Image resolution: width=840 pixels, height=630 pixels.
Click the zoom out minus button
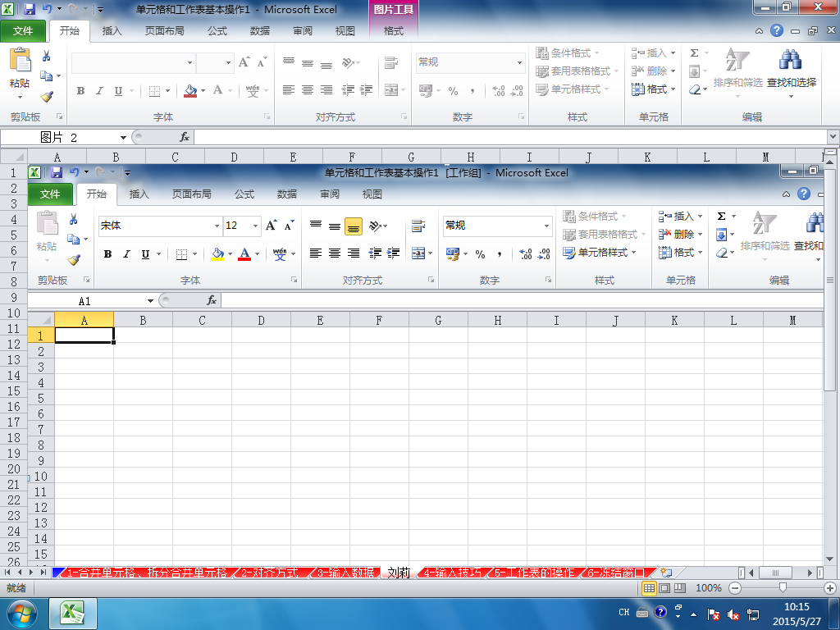click(x=735, y=587)
